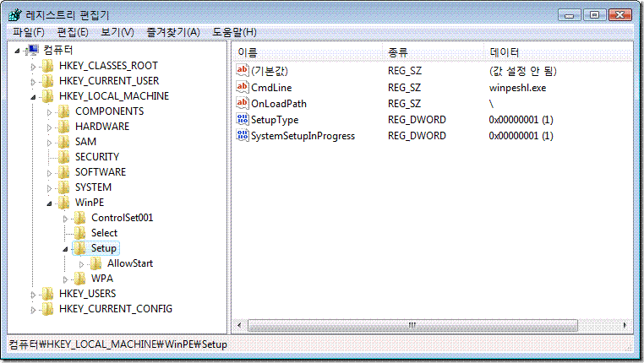
Task: Click the horizontal scrollbar thumb
Action: click(412, 325)
